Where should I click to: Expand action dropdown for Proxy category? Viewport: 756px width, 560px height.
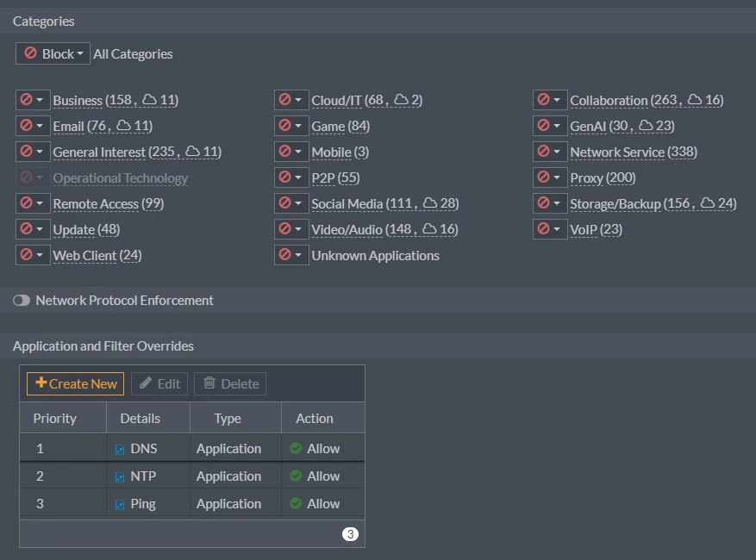tap(550, 177)
